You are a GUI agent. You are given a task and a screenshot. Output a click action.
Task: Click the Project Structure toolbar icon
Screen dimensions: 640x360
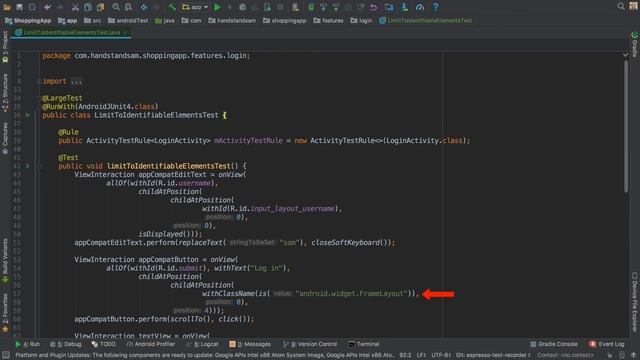coord(389,7)
